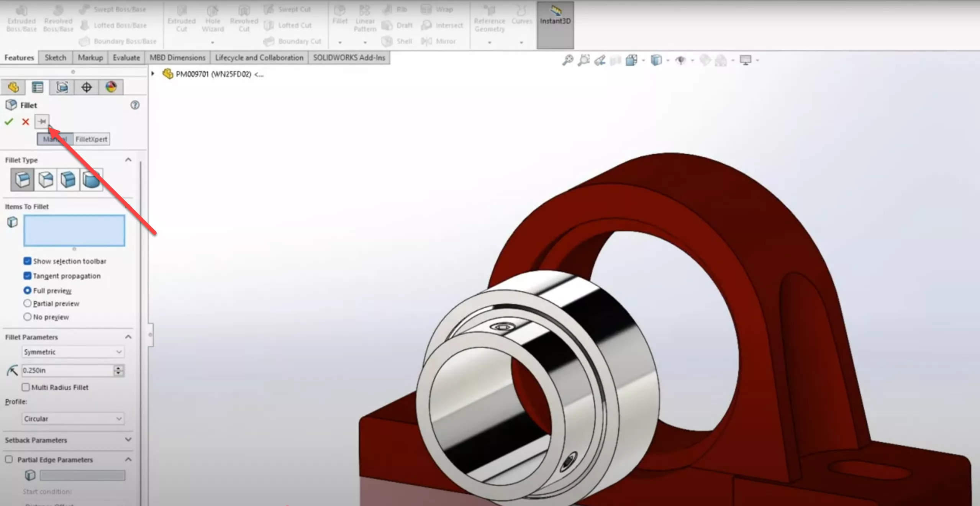Click Hole Wizard tool

(213, 18)
